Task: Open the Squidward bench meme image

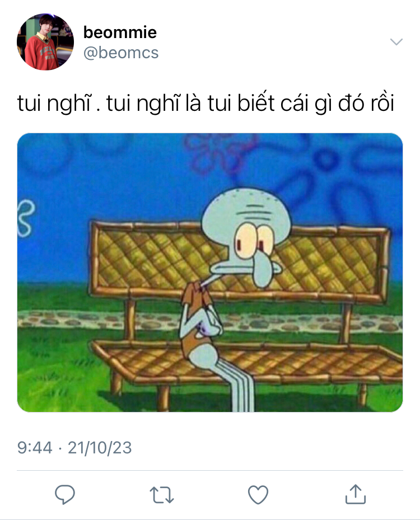Action: click(x=209, y=272)
